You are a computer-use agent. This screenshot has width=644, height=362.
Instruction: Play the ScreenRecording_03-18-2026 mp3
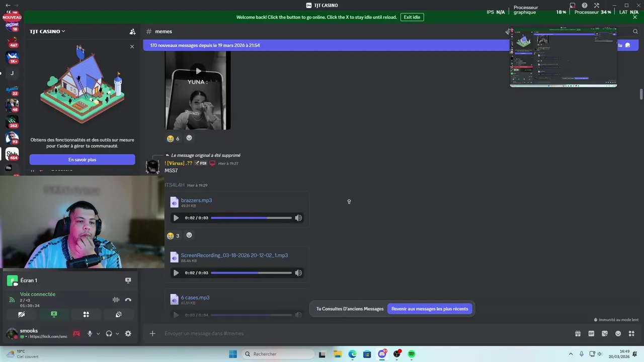(176, 273)
